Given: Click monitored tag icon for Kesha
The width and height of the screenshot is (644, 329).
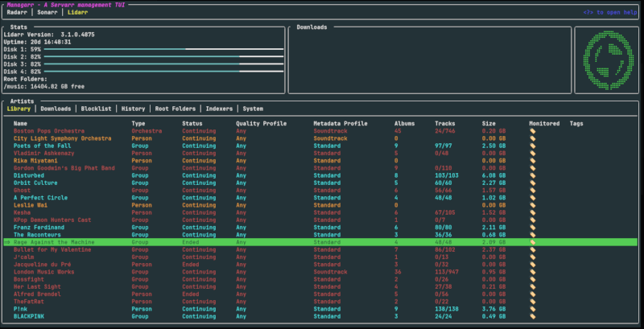Looking at the screenshot, I should click(x=532, y=212).
